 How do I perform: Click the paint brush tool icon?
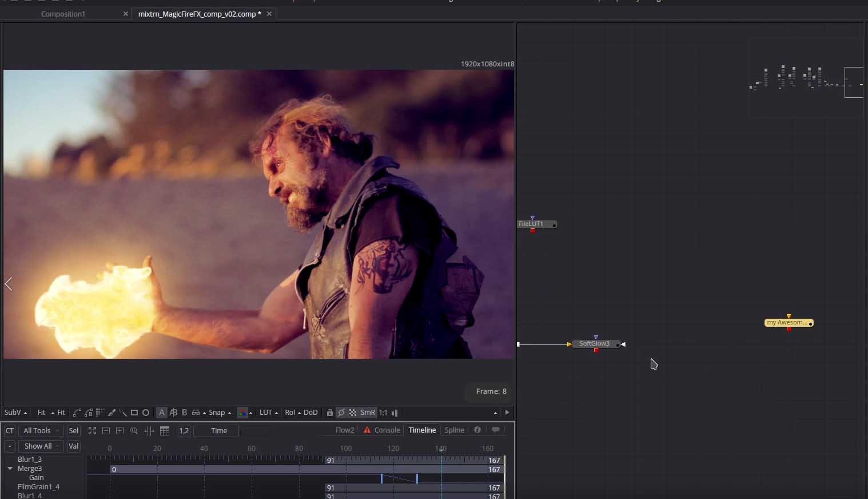pos(112,413)
